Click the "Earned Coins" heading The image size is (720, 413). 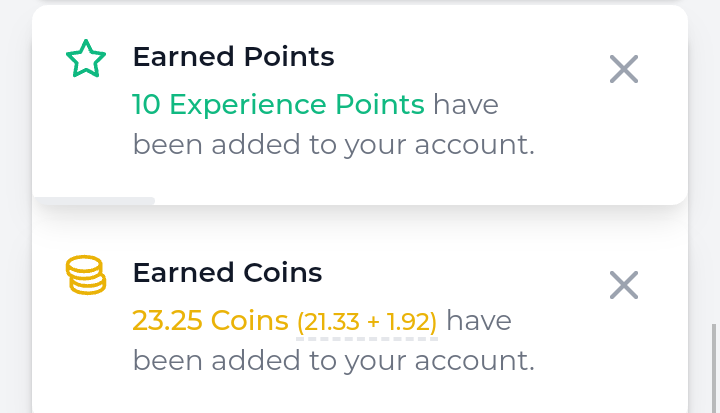point(227,273)
